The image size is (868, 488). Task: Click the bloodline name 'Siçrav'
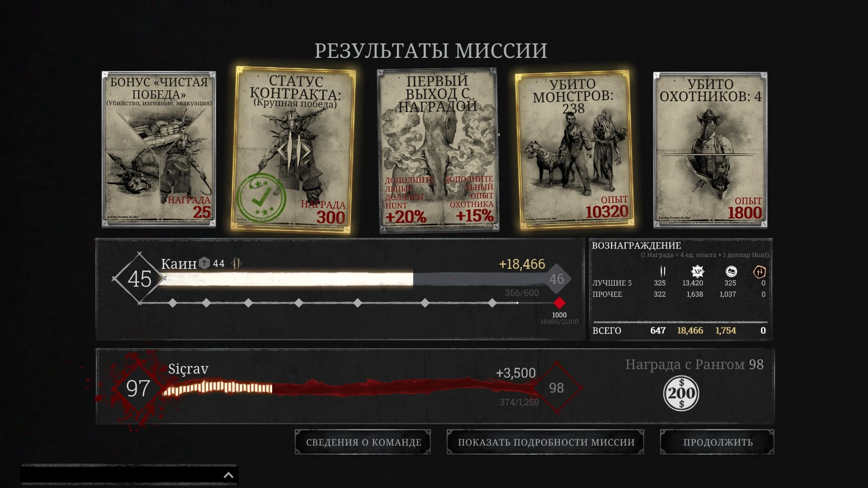(x=188, y=369)
